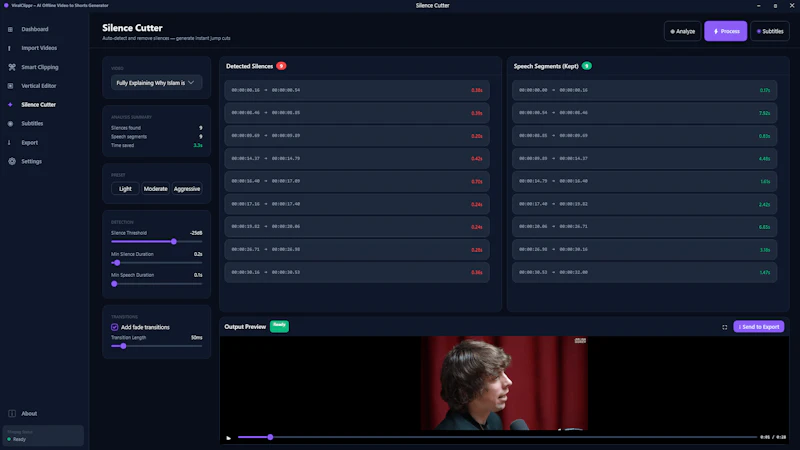The height and width of the screenshot is (450, 800).
Task: Select the Aggressive preset
Action: [187, 189]
